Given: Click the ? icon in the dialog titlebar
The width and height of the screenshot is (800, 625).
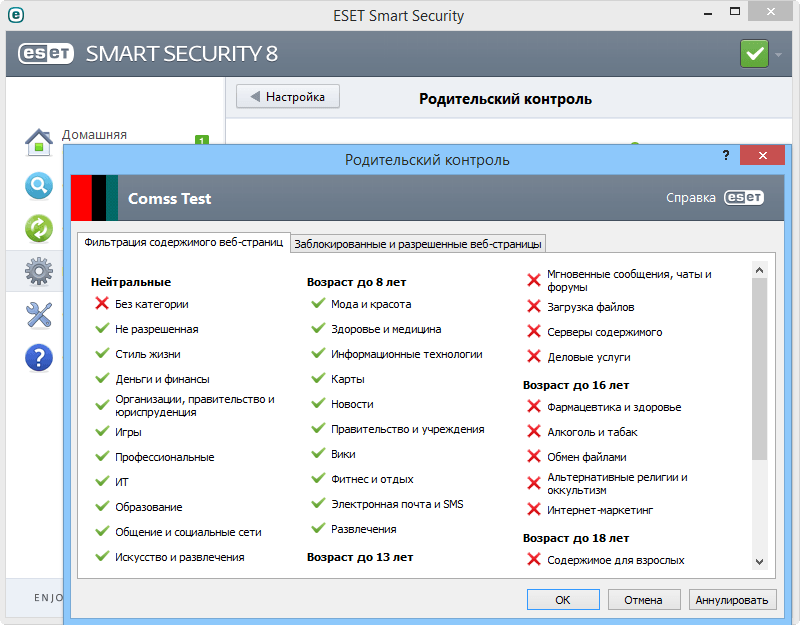Looking at the screenshot, I should [726, 156].
